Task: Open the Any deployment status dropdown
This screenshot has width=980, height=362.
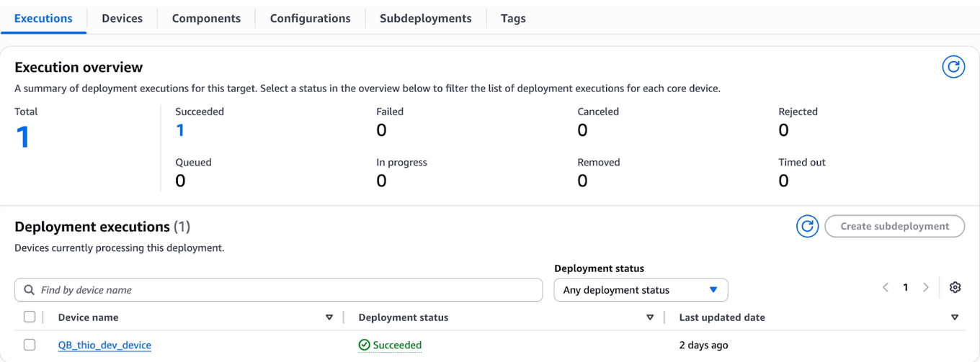Action: (x=641, y=290)
